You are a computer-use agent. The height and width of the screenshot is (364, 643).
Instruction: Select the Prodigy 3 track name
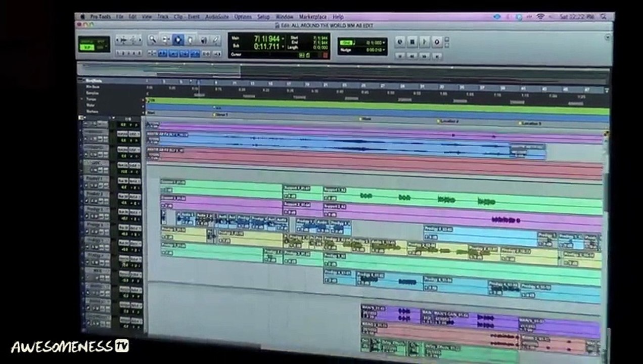[x=95, y=209]
